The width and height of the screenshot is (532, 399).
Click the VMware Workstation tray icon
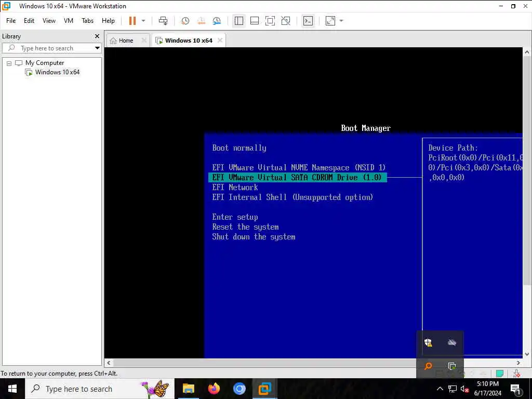[452, 366]
